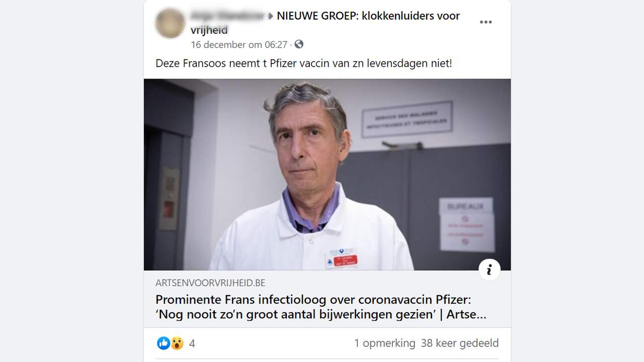Open the ARTSENVOORVRIJHEID.BE source domain
The height and width of the screenshot is (362, 644).
pyautogui.click(x=210, y=283)
